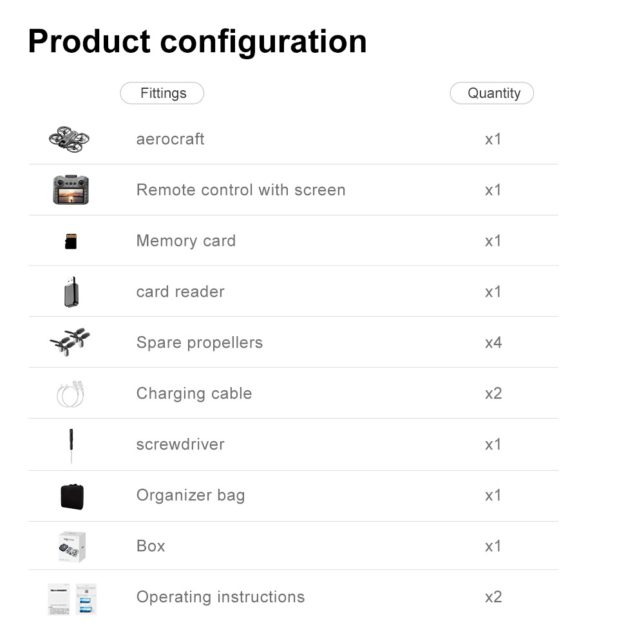Click the Fittings header pill

(162, 93)
